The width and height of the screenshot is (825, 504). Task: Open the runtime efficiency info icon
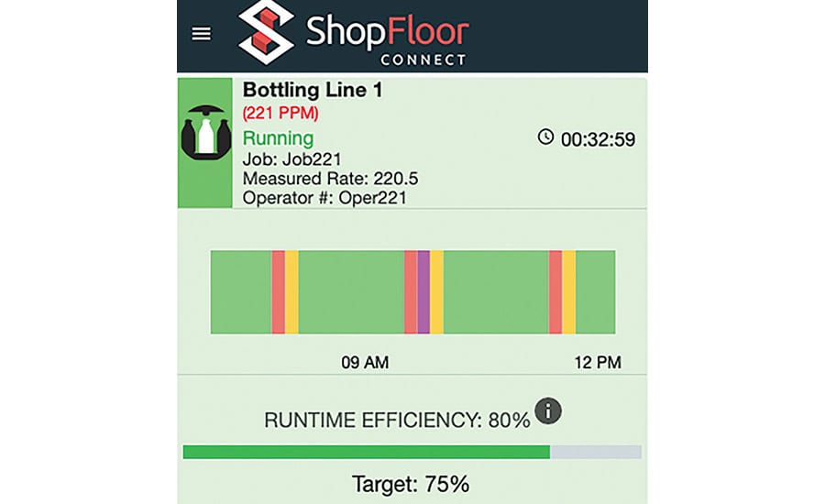tap(548, 411)
